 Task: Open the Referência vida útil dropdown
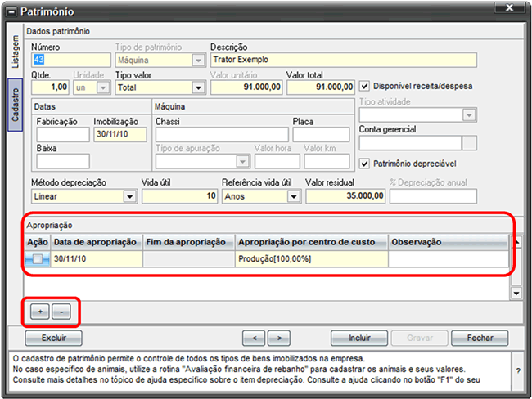[x=294, y=196]
